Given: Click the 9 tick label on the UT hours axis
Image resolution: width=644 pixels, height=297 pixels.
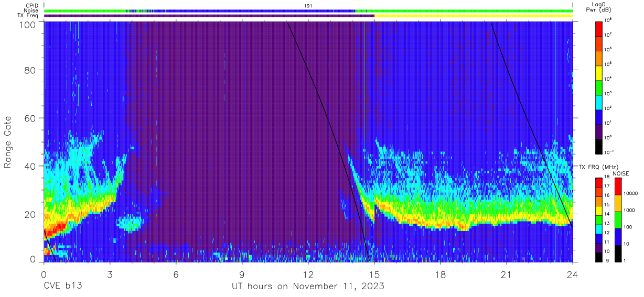Looking at the screenshot, I should tap(242, 274).
